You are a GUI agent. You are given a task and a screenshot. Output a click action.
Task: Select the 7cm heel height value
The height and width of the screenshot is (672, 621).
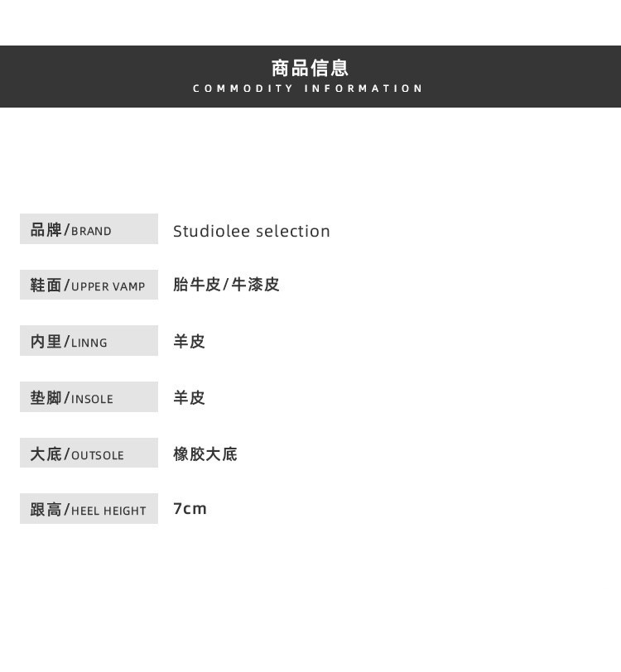point(190,509)
